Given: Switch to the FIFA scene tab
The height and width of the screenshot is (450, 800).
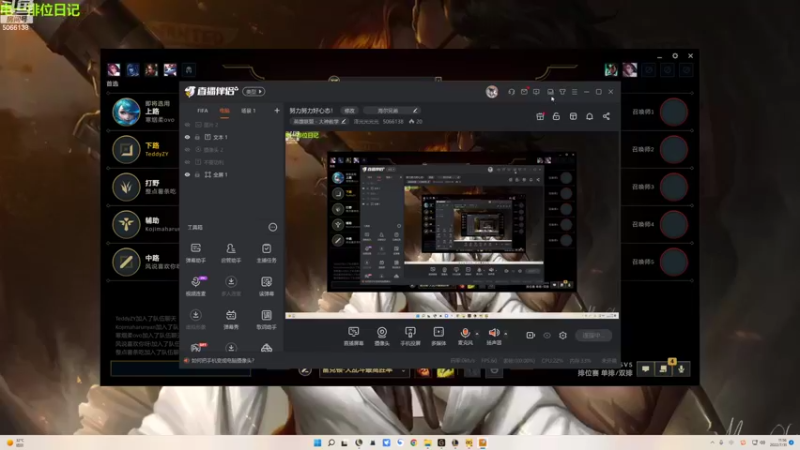Looking at the screenshot, I should (x=203, y=111).
